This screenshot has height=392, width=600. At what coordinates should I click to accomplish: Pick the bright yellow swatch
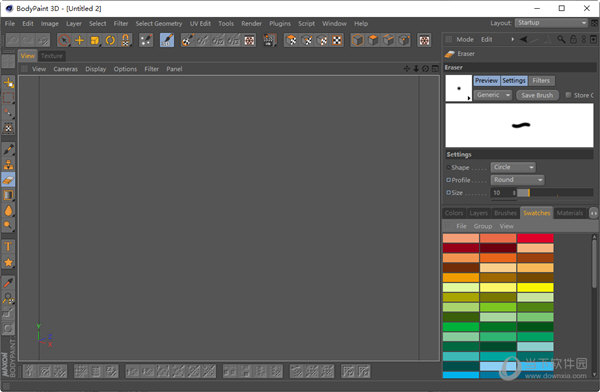coord(535,287)
